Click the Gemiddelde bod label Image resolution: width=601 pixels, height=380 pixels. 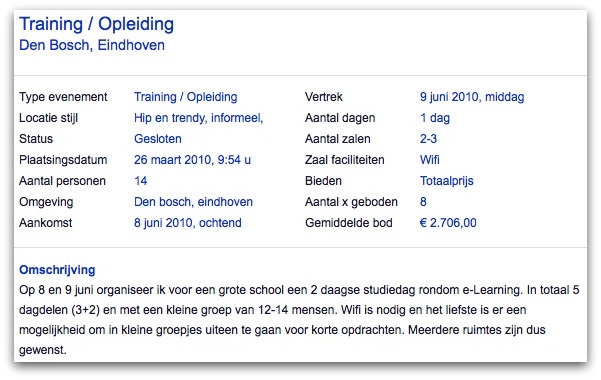pos(348,223)
